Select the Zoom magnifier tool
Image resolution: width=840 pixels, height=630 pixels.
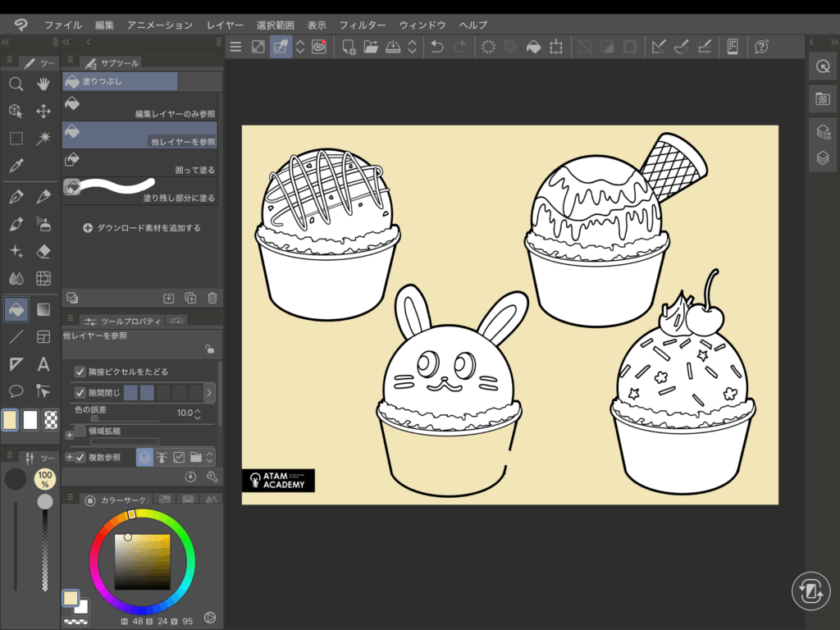16,84
